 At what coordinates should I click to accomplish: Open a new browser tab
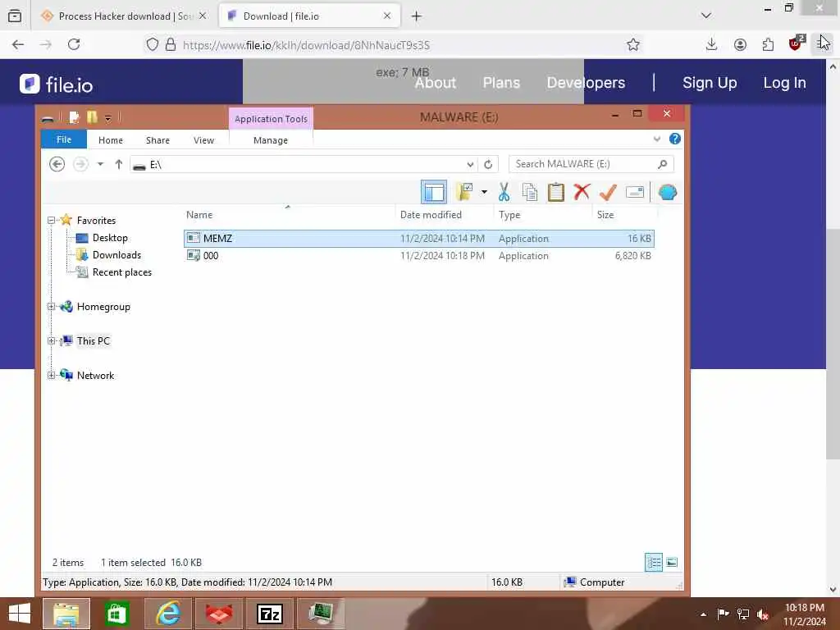(416, 16)
